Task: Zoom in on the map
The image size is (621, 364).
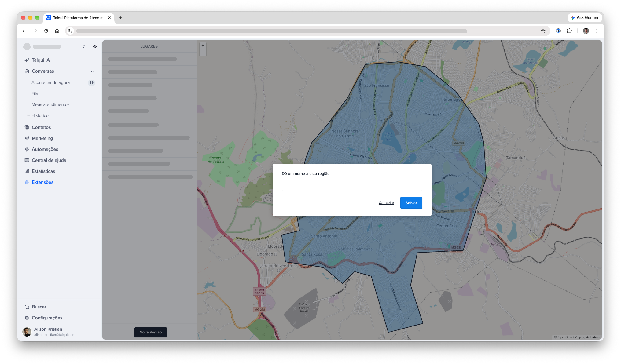Action: pos(203,46)
